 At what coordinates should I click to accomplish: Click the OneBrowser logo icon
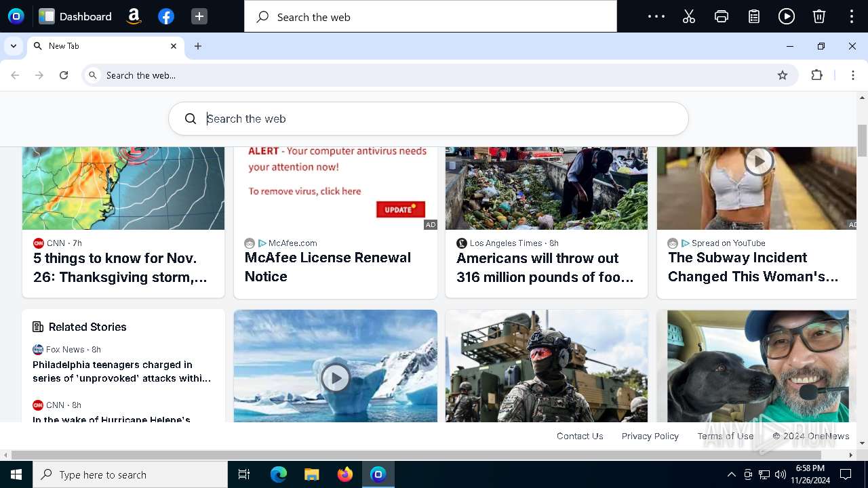(x=16, y=16)
